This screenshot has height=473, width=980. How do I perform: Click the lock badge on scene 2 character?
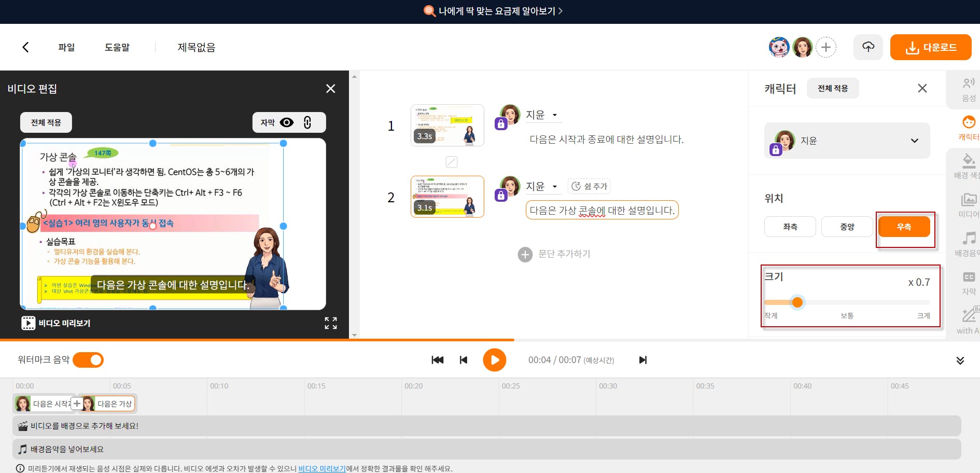501,196
